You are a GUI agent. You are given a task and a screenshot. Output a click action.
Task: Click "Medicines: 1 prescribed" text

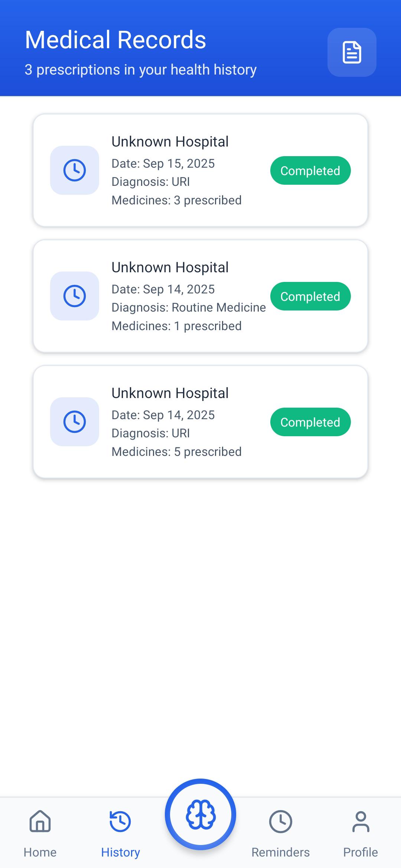[x=177, y=326]
